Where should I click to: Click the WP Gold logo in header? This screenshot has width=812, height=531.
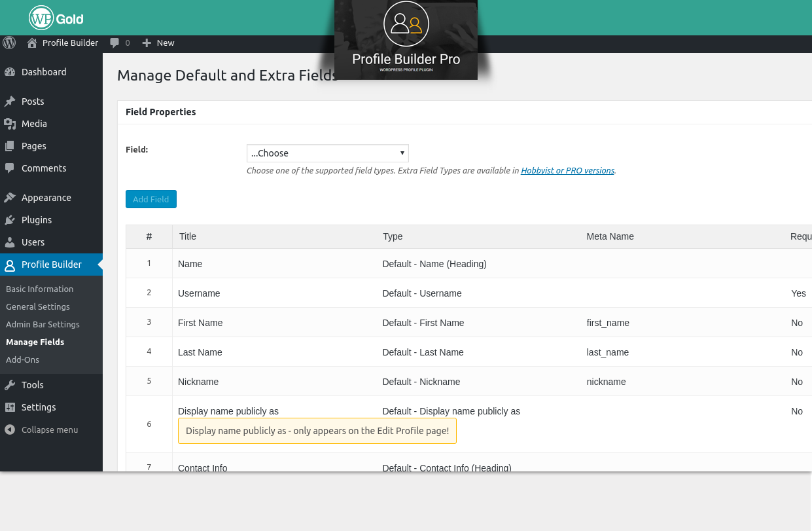point(56,18)
